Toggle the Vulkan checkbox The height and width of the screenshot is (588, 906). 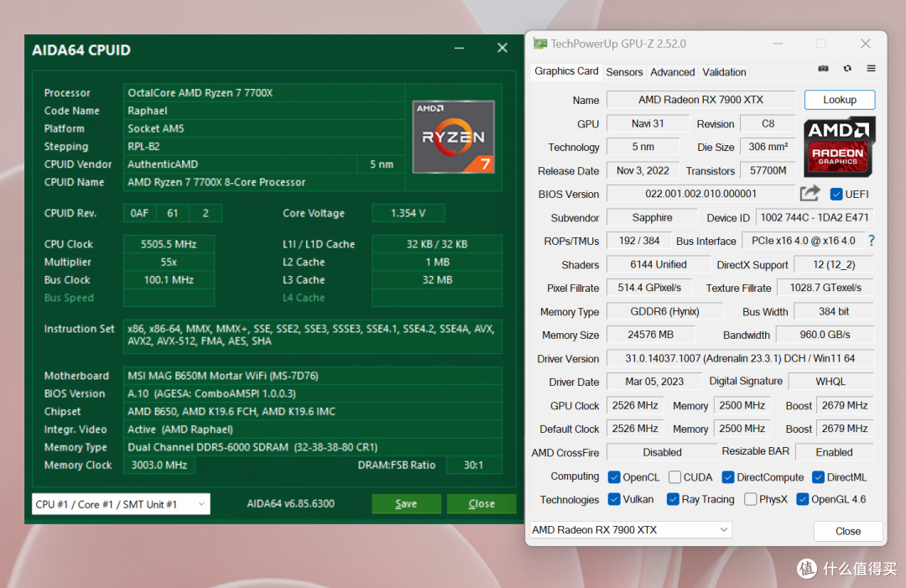tap(614, 499)
